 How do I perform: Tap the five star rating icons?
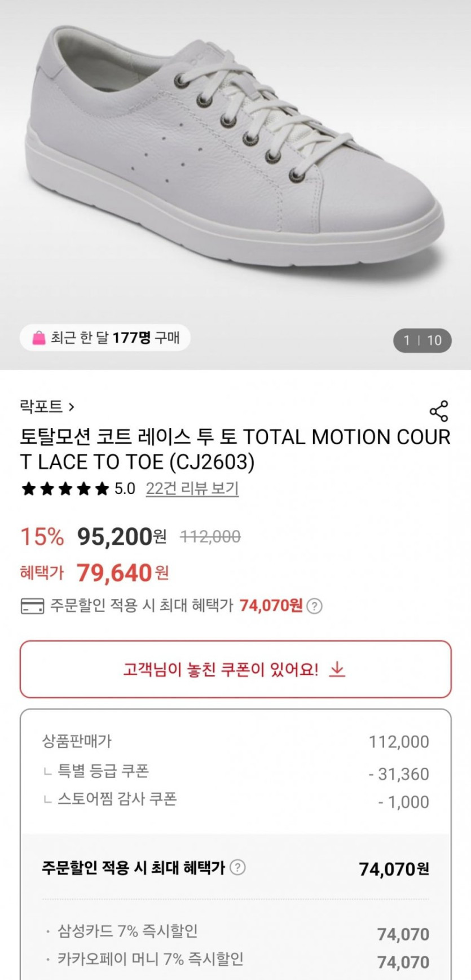pyautogui.click(x=65, y=489)
